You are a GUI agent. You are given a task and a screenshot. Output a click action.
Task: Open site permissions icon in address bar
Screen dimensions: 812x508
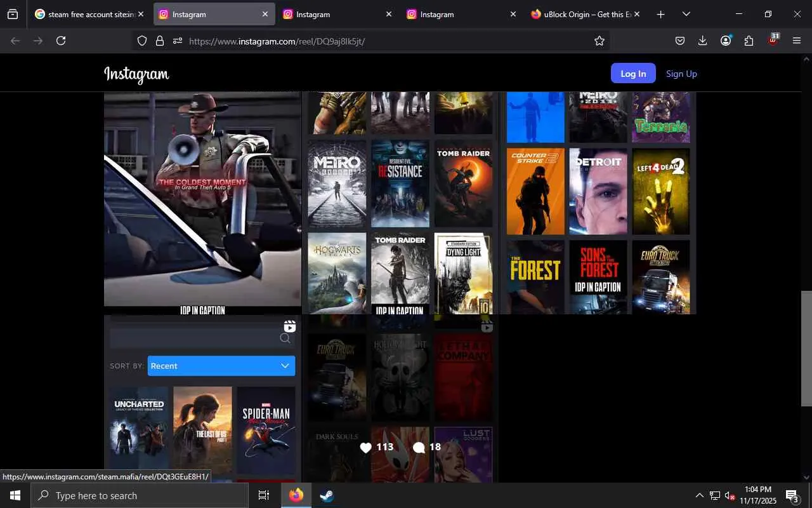coord(178,41)
